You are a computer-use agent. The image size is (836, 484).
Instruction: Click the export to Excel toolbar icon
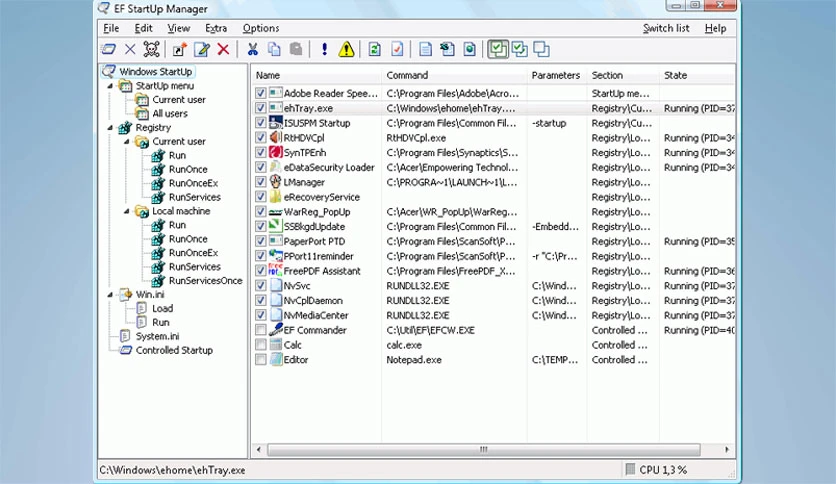[447, 50]
